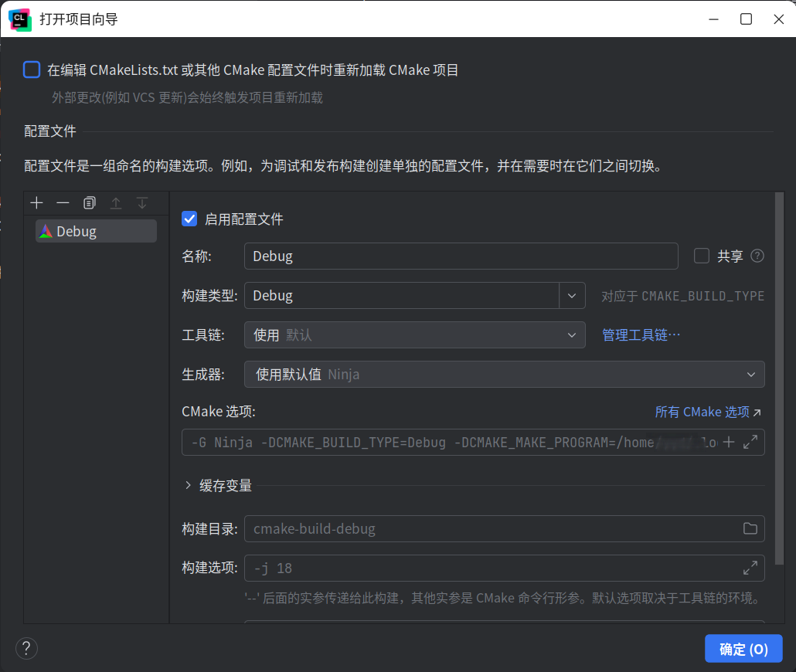Click the plus icon in CMake 选项 field

click(728, 443)
